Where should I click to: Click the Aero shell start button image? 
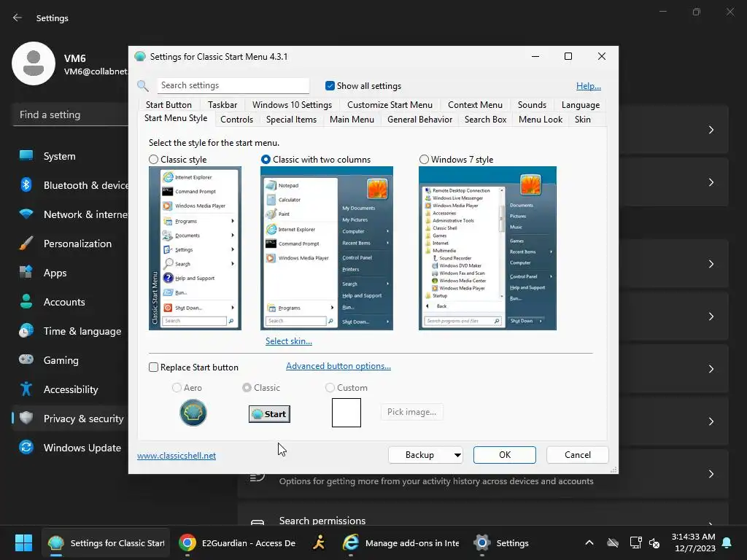click(193, 413)
